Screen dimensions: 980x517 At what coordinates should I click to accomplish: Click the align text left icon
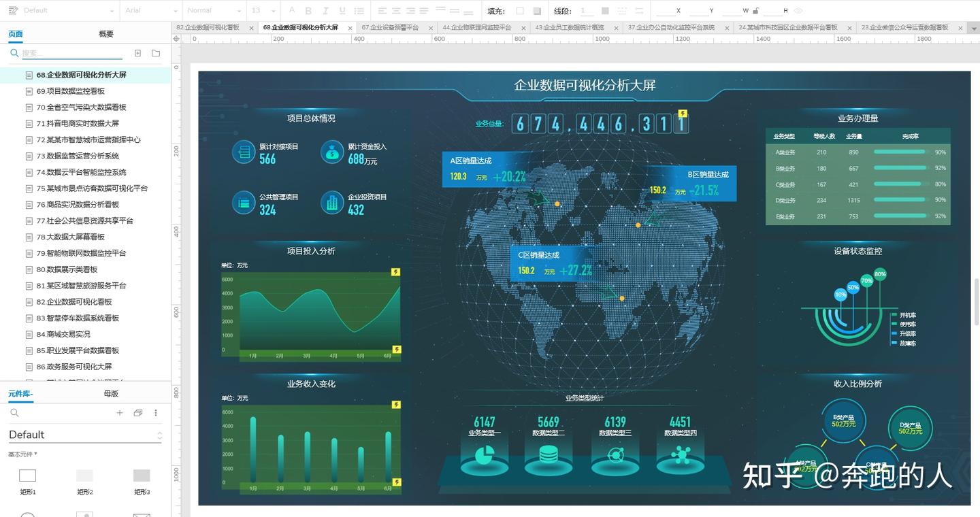click(382, 11)
